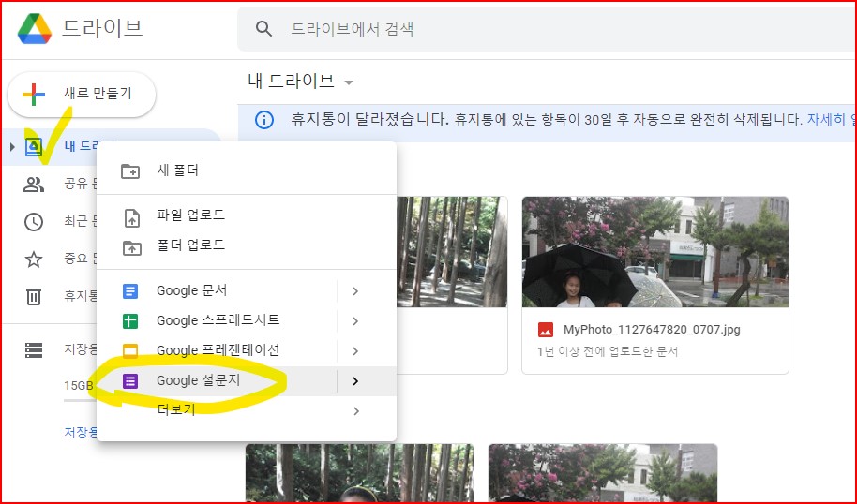Click the Google Drive logo icon

tap(35, 28)
